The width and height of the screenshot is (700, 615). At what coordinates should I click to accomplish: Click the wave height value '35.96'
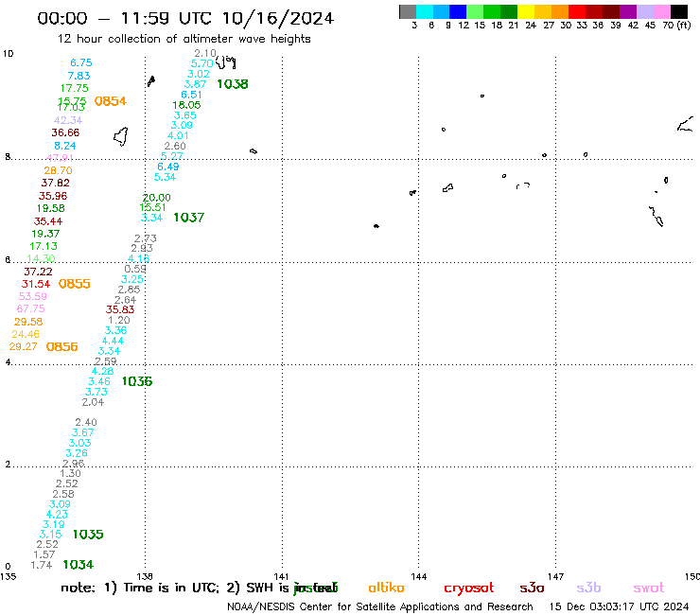(x=53, y=196)
